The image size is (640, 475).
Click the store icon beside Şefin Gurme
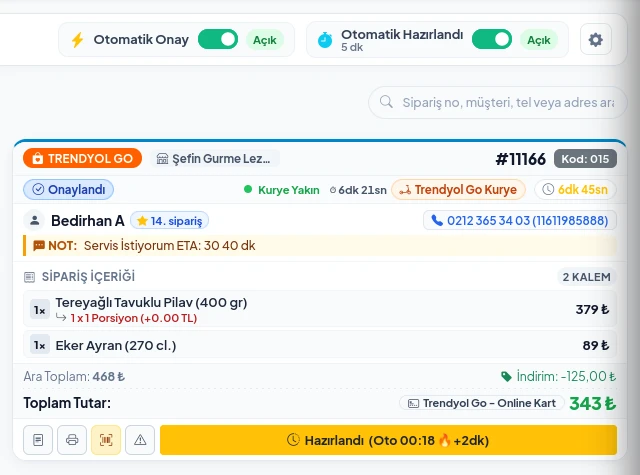pyautogui.click(x=162, y=158)
